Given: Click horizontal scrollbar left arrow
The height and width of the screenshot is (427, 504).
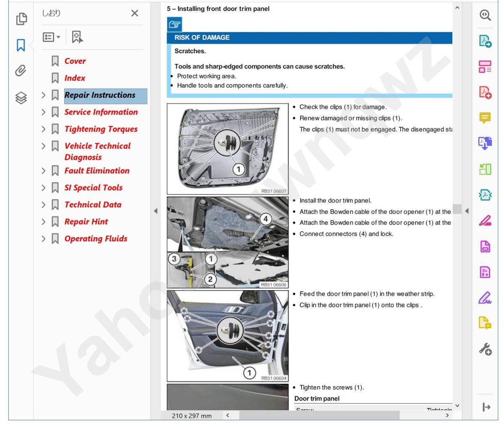Looking at the screenshot, I should pos(227,415).
